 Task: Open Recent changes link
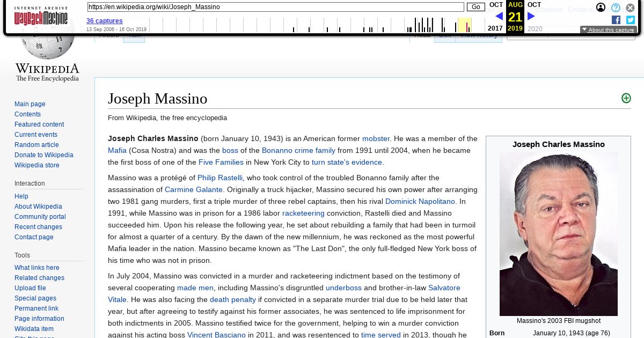(38, 227)
